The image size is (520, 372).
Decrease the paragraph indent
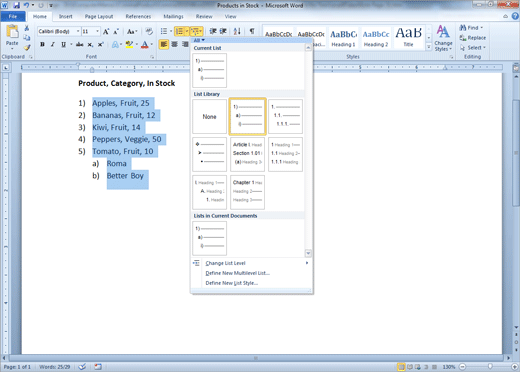(x=213, y=31)
